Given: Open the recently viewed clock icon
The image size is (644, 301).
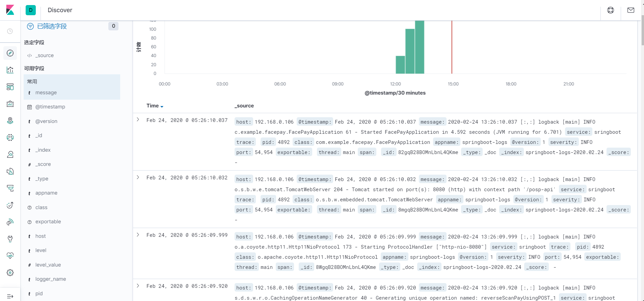Looking at the screenshot, I should [10, 31].
